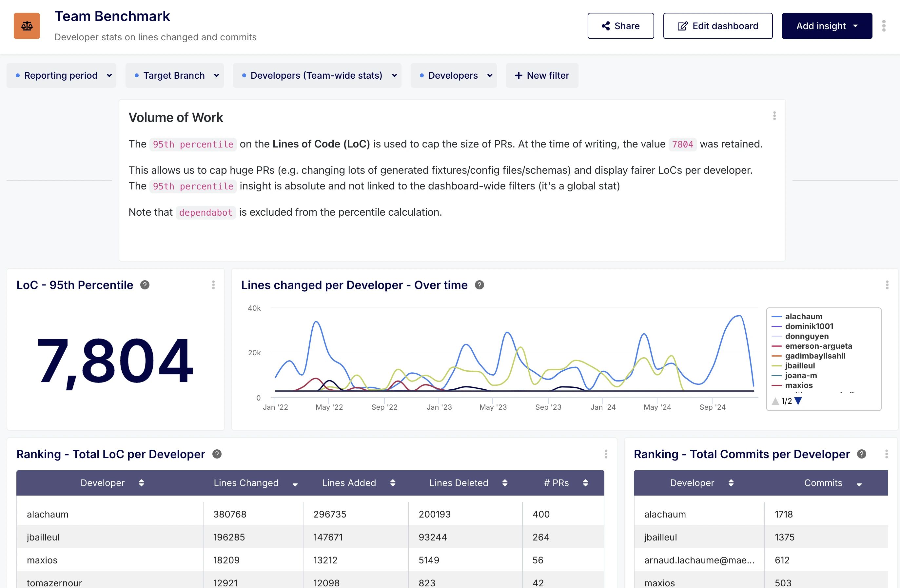Click the Edit dashboard button
900x588 pixels.
(717, 26)
